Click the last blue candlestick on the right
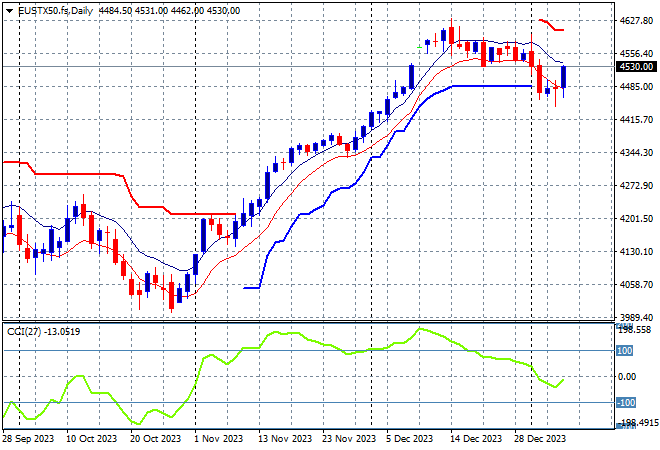660x450 pixels. (564, 76)
